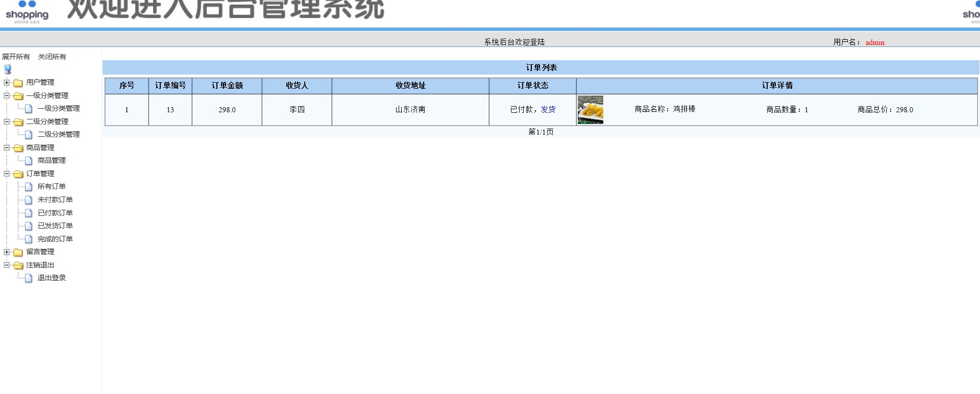
Task: Open 已付款订单 list
Action: [x=55, y=213]
